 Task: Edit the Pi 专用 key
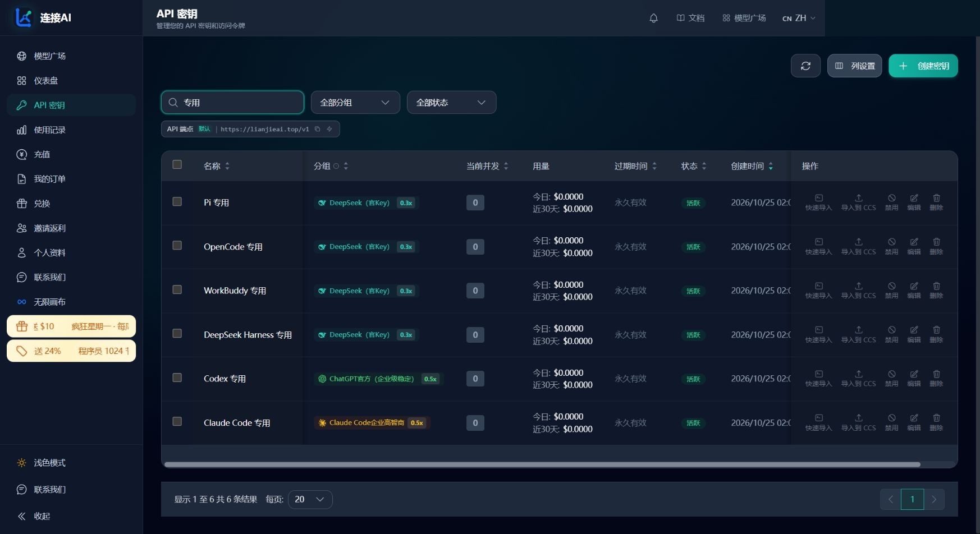pyautogui.click(x=914, y=202)
